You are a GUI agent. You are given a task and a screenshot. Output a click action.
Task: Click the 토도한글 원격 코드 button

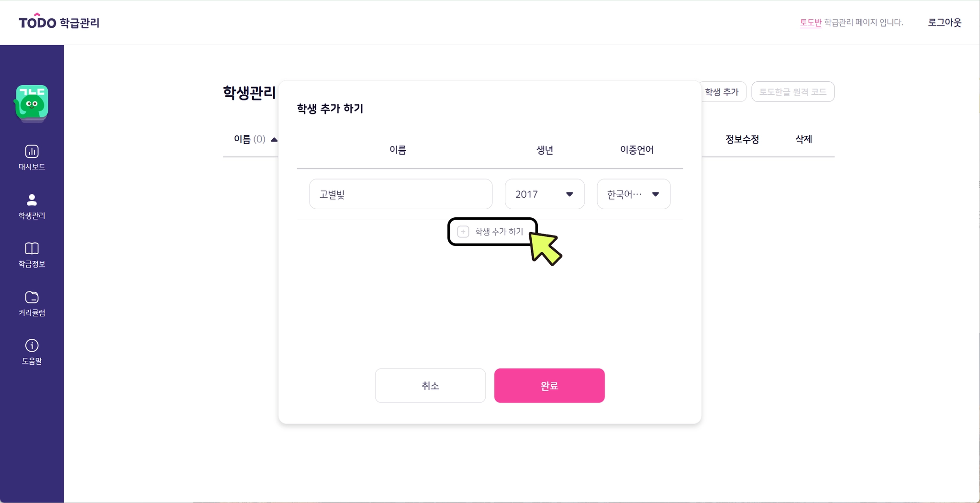792,92
